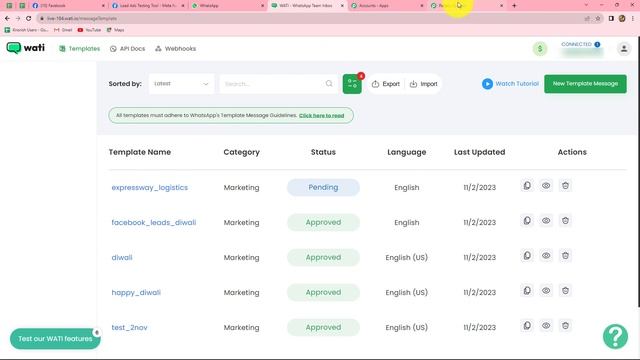Open the test_2nov template link
640x360 pixels.
tap(129, 327)
